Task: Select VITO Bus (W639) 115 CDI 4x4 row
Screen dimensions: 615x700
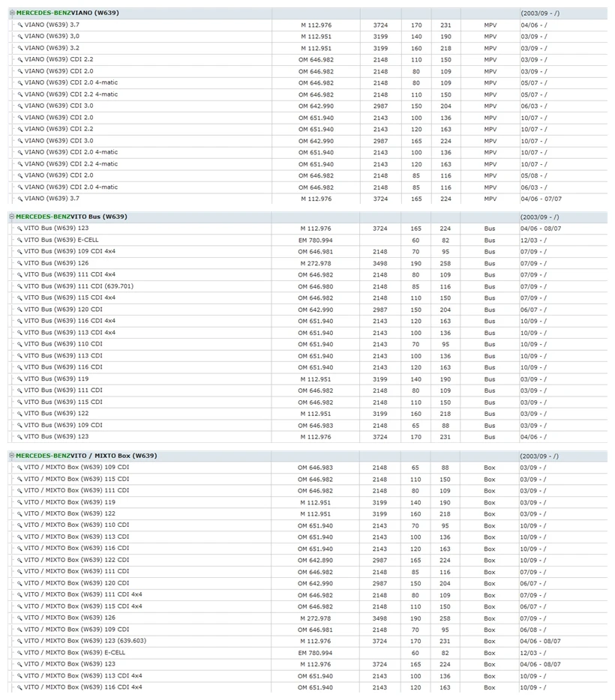Action: [x=307, y=298]
